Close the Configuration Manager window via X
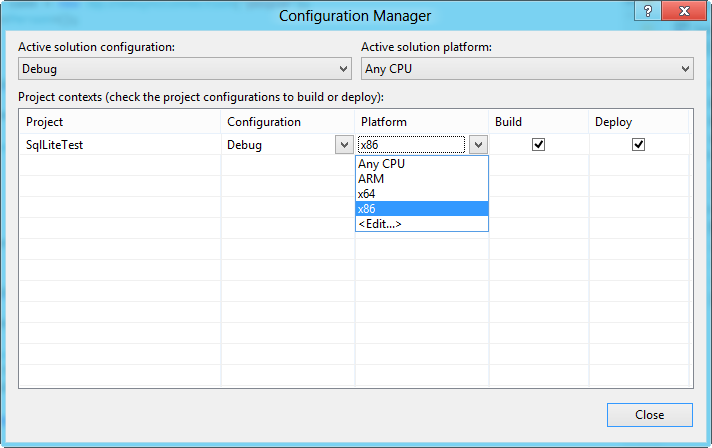 click(686, 11)
